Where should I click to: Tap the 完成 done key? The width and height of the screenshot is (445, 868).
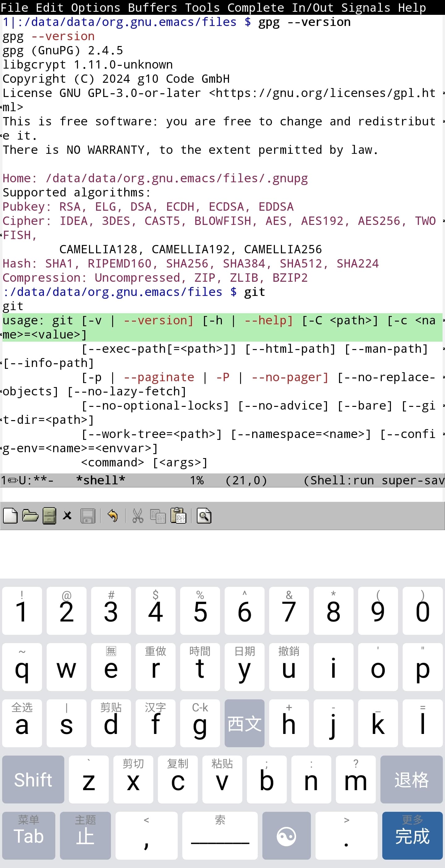point(412,836)
